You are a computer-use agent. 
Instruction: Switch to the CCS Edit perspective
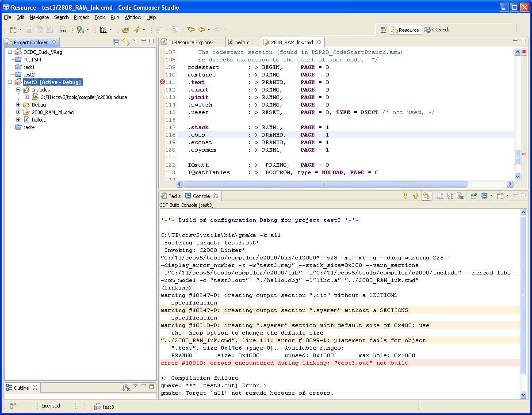438,30
